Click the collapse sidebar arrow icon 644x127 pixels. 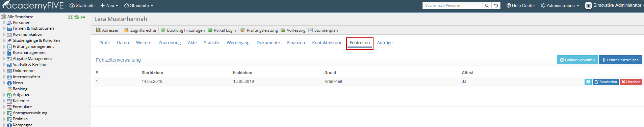tap(83, 17)
